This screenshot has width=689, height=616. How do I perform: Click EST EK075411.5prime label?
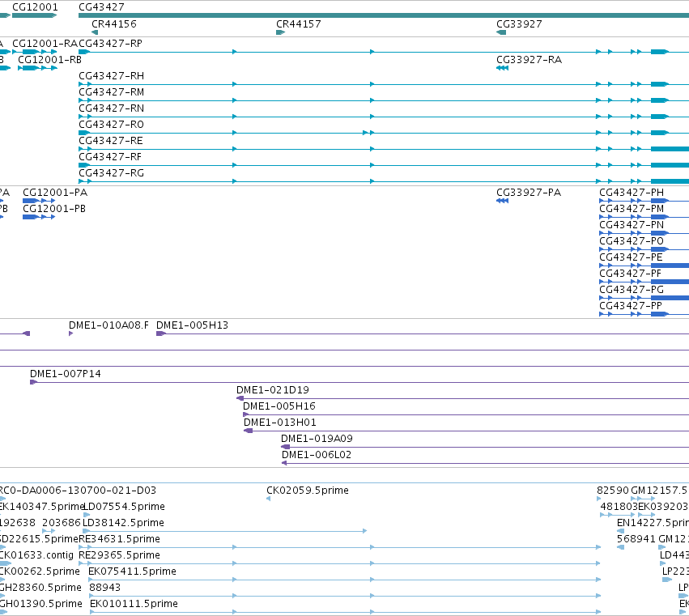[132, 571]
